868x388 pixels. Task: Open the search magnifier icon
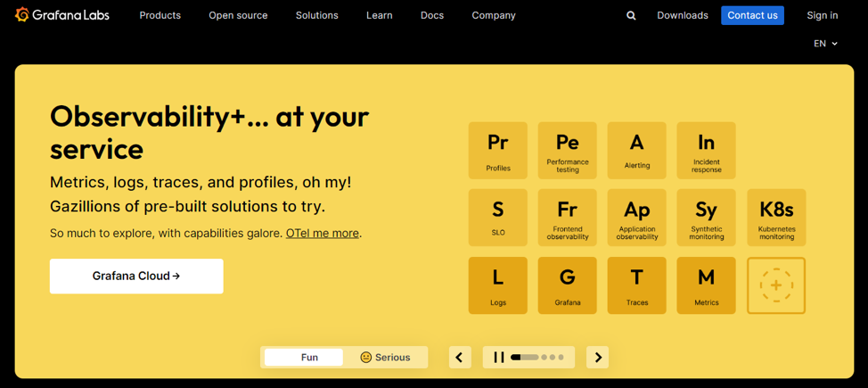click(631, 15)
